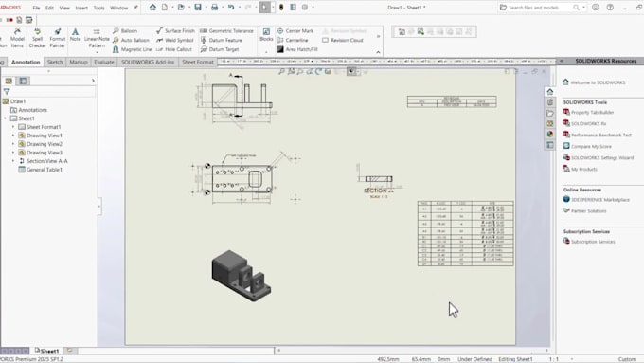The width and height of the screenshot is (644, 363).
Task: Insert a Surface Finish symbol
Action: pyautogui.click(x=175, y=31)
